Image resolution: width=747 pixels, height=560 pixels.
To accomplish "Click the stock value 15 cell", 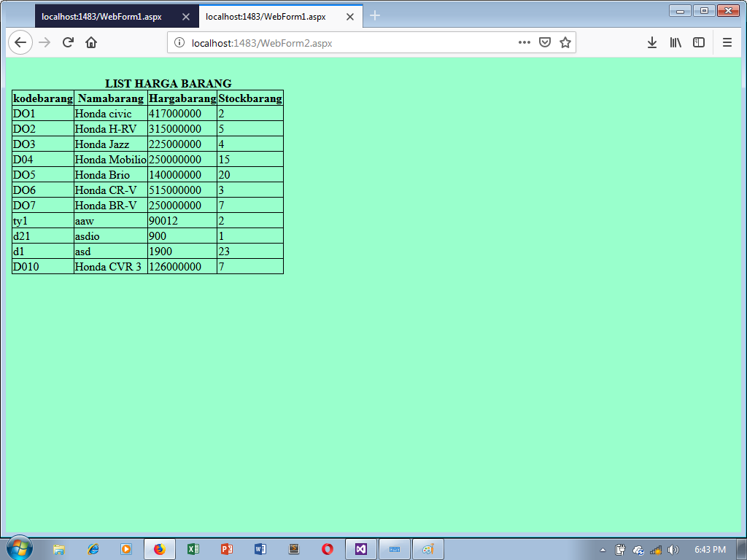I will click(x=250, y=159).
